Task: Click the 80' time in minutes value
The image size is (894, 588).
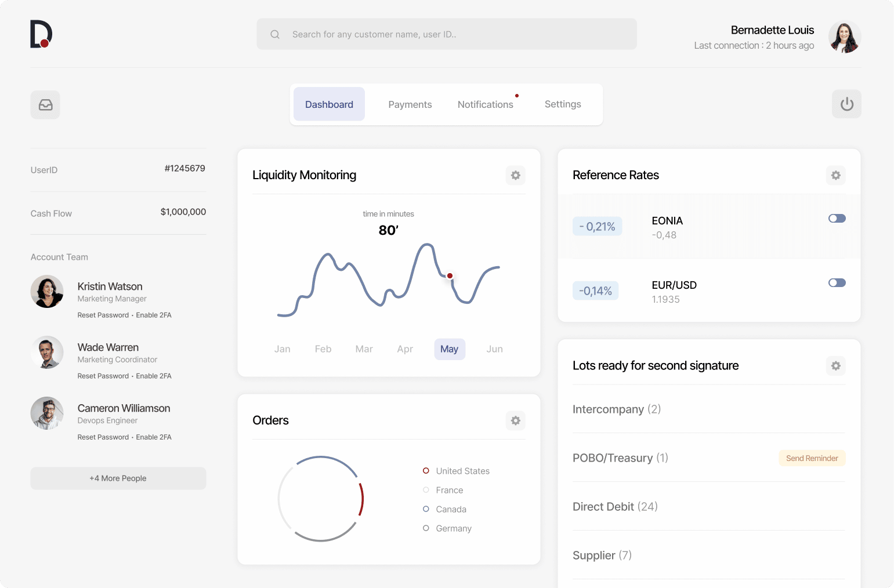Action: click(389, 230)
